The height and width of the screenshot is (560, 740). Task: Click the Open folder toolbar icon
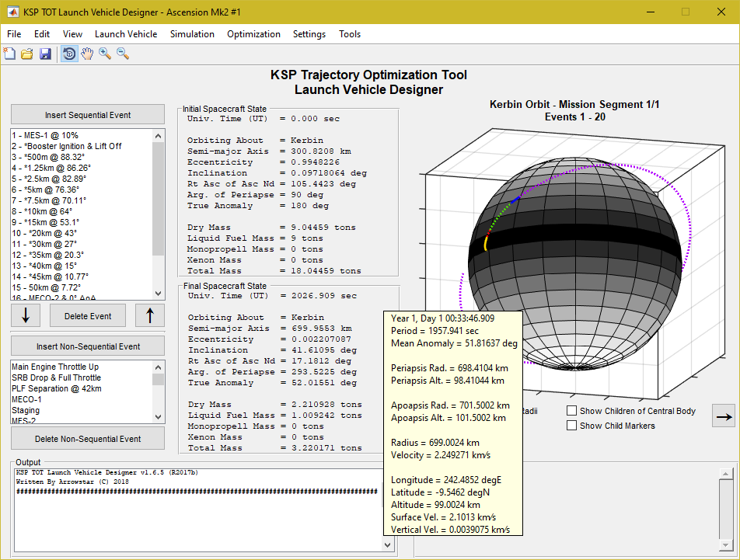(27, 54)
